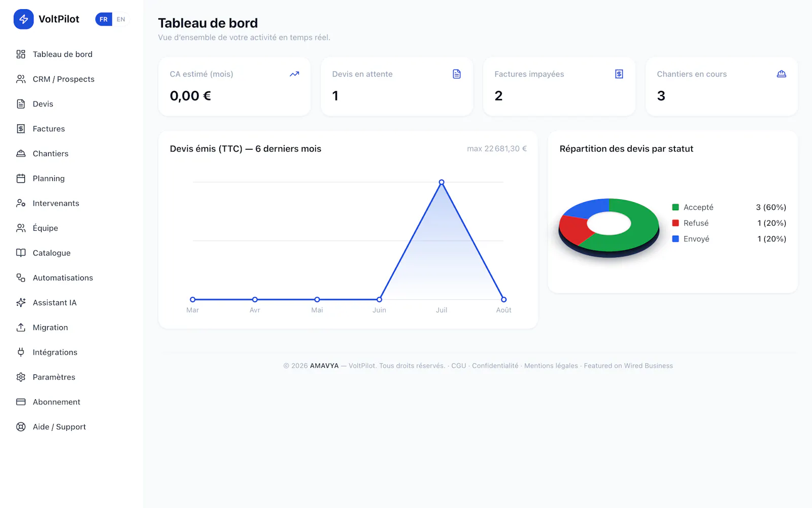Click the 'Devis en attente' card title
Viewport: 812px width, 508px height.
click(362, 74)
